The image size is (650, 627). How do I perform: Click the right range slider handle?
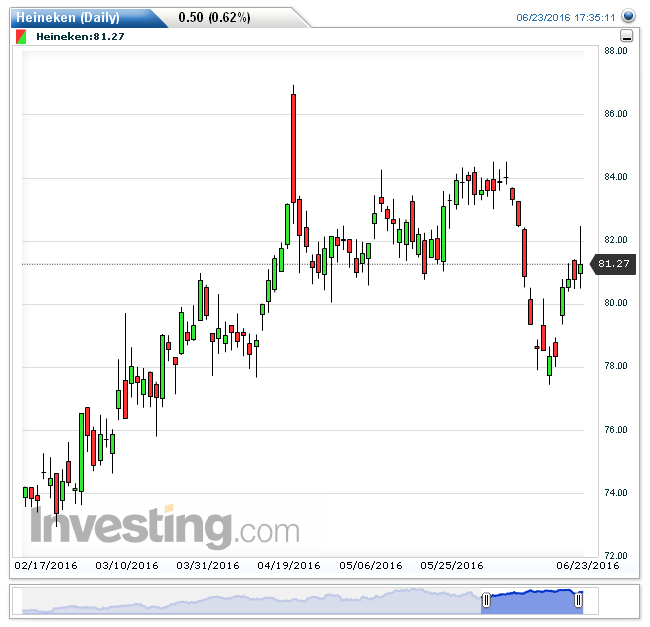[578, 600]
